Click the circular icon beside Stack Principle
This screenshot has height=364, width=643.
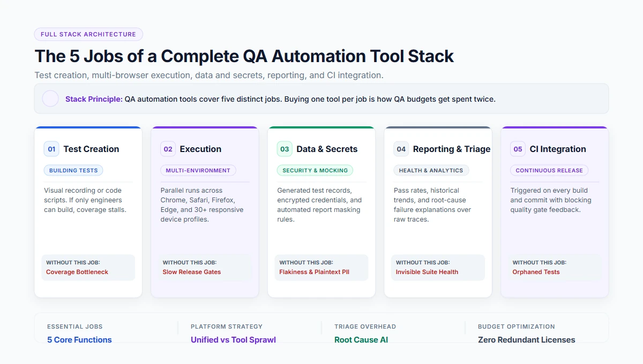pos(50,98)
